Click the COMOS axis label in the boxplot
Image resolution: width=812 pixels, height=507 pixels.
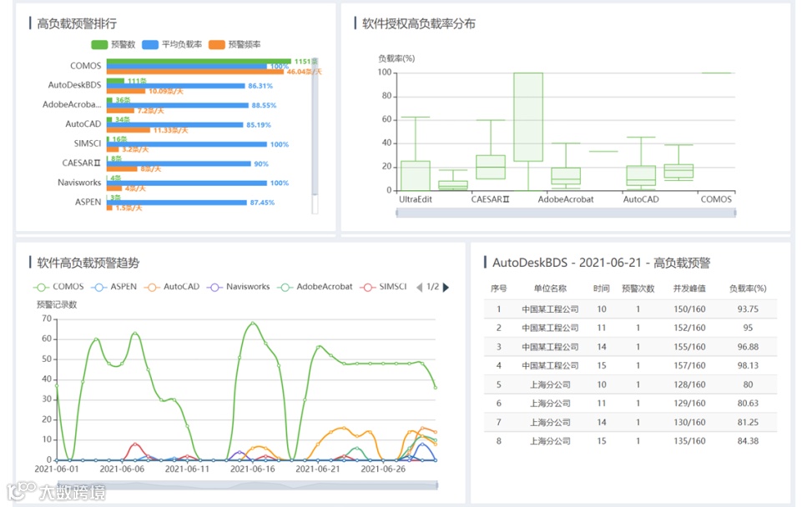coord(716,199)
